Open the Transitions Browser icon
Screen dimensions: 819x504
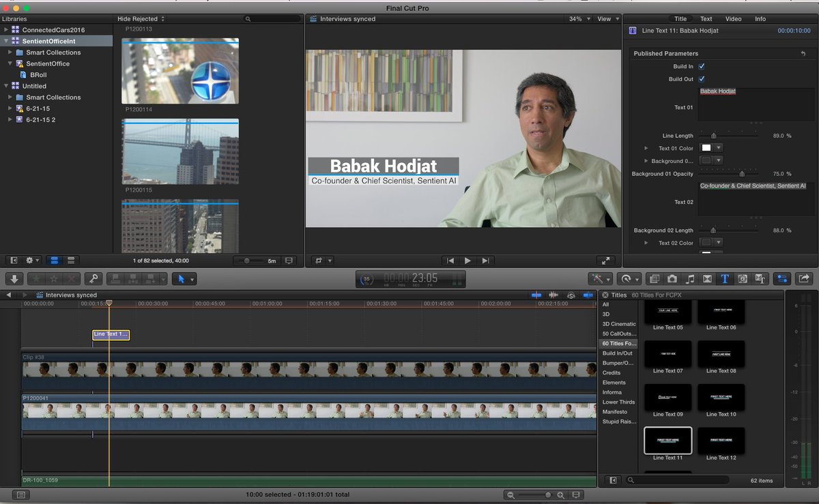pyautogui.click(x=707, y=279)
